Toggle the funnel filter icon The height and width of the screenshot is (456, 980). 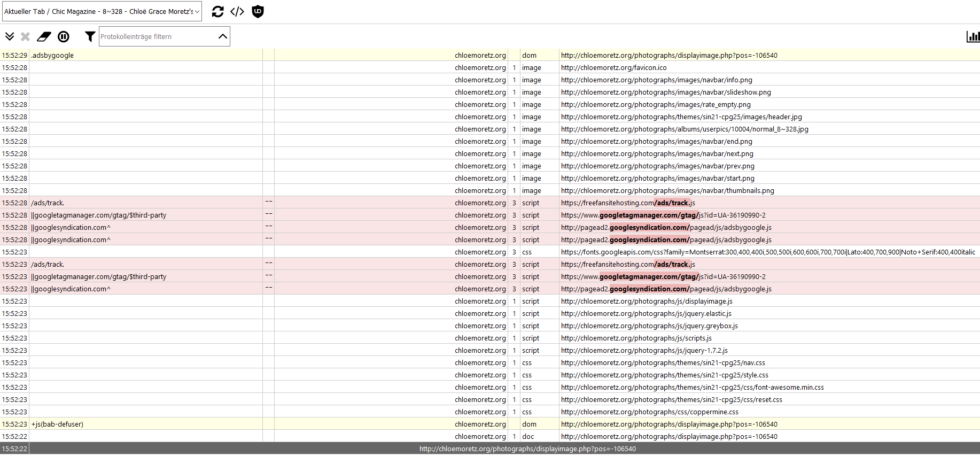[90, 36]
